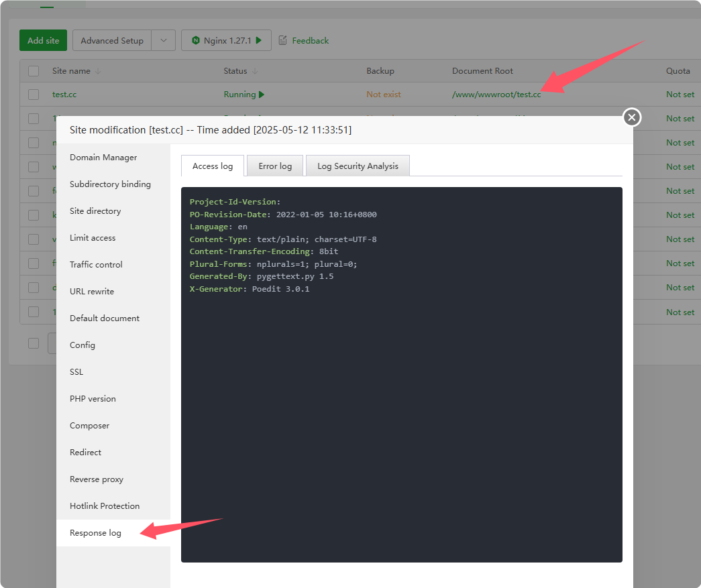Viewport: 701px width, 588px height.
Task: Check the test.cc row checkbox
Action: 34,95
